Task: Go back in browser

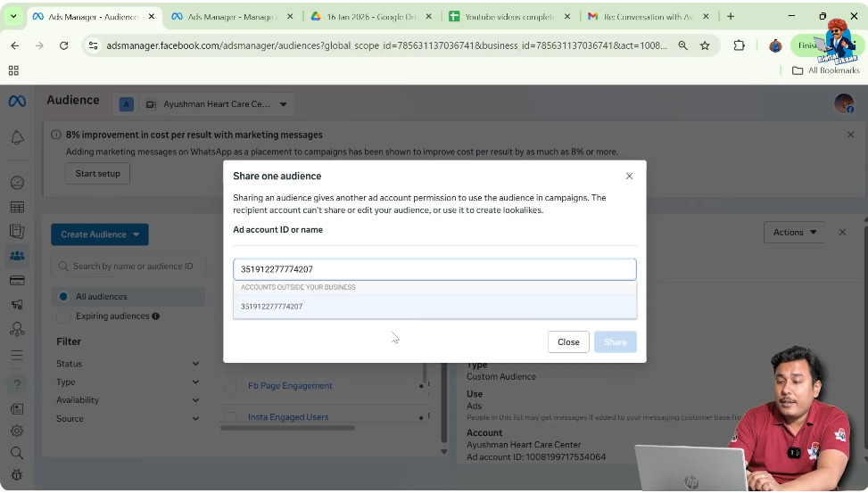Action: point(15,46)
